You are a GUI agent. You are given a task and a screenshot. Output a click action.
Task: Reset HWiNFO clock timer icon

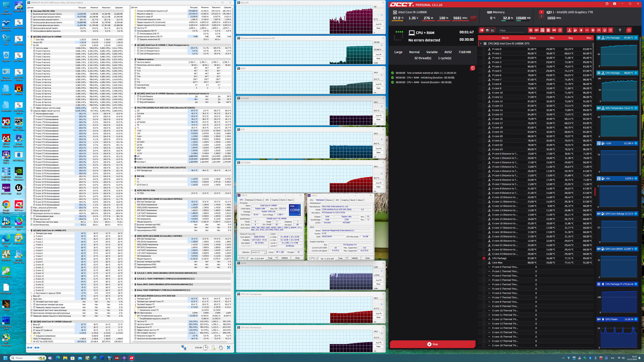point(205,347)
